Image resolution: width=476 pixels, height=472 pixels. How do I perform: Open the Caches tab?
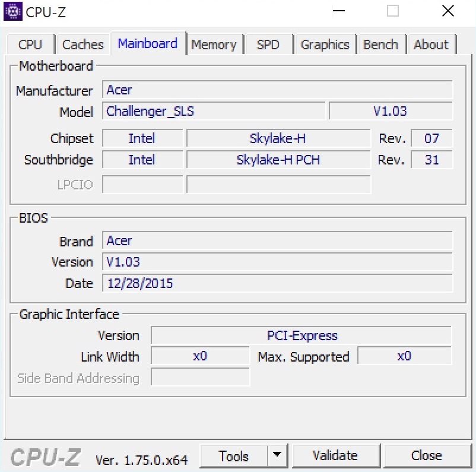click(83, 45)
